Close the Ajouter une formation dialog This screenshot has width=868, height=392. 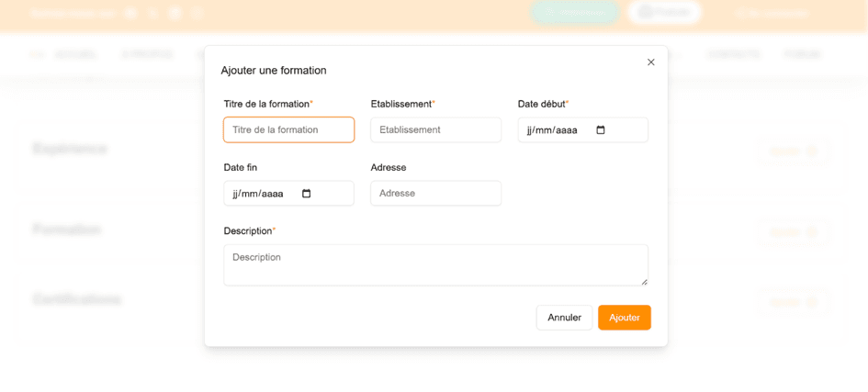650,62
